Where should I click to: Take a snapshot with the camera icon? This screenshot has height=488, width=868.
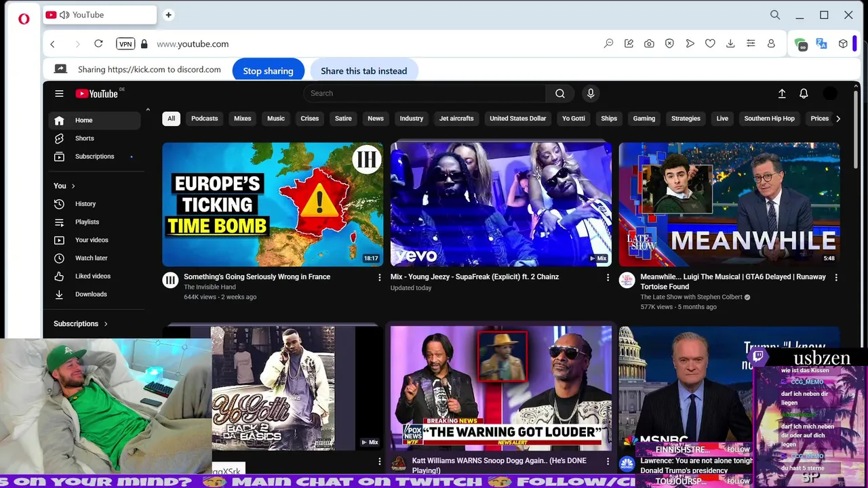[x=649, y=43]
